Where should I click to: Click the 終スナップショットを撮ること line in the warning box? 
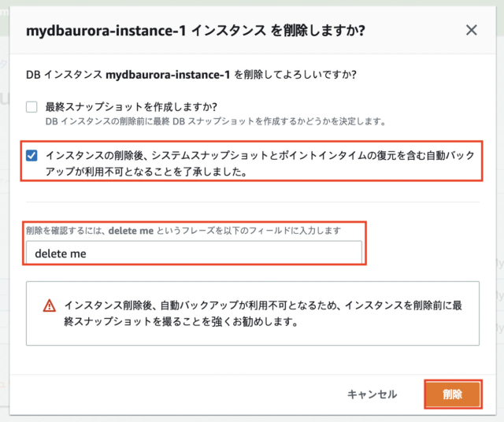(x=181, y=321)
